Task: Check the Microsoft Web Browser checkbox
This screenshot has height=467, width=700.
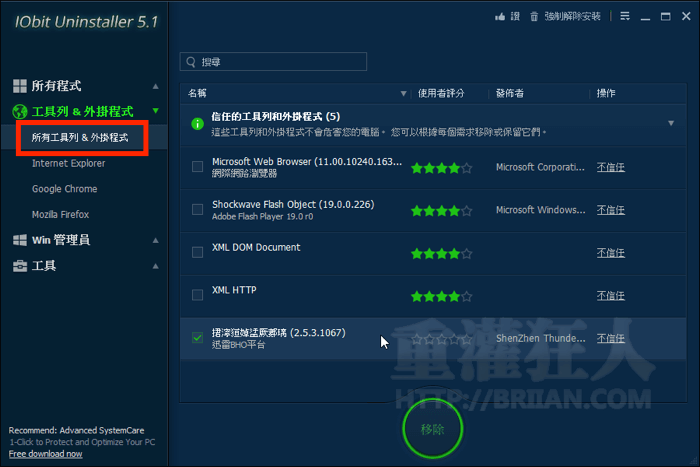Action: pyautogui.click(x=197, y=167)
